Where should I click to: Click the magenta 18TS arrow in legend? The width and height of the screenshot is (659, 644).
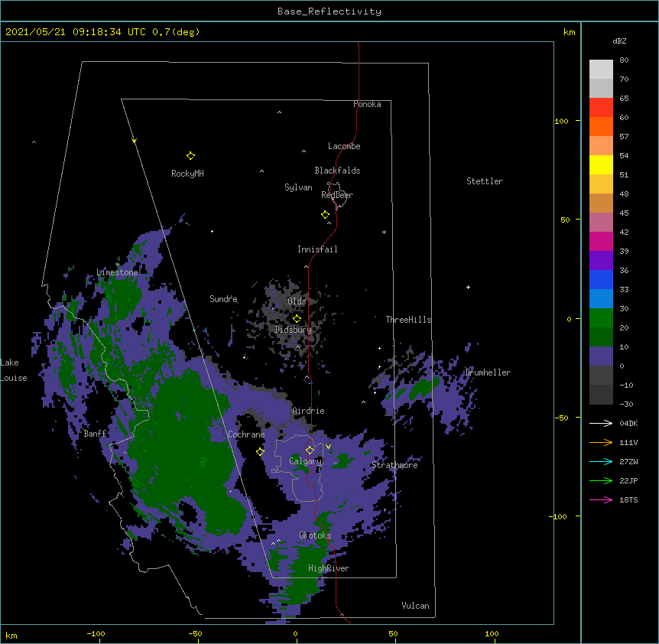click(601, 499)
